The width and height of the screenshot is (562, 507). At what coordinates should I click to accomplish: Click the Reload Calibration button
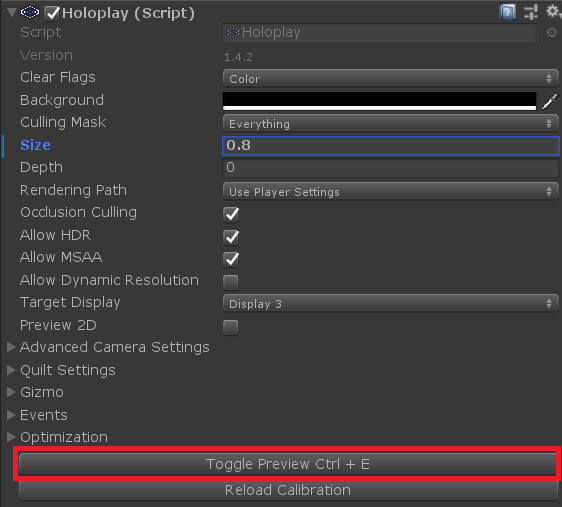point(287,490)
